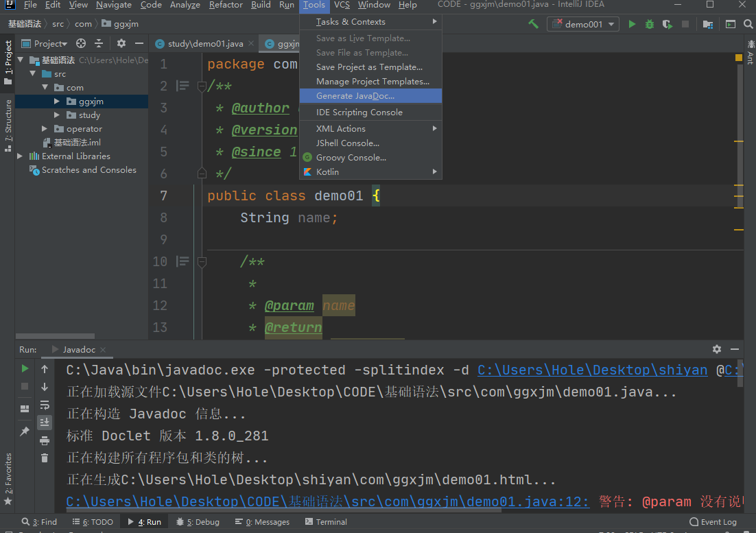Screen dimensions: 756x533
Task: Switch to the study\demo01.java editor tab
Action: pos(205,44)
